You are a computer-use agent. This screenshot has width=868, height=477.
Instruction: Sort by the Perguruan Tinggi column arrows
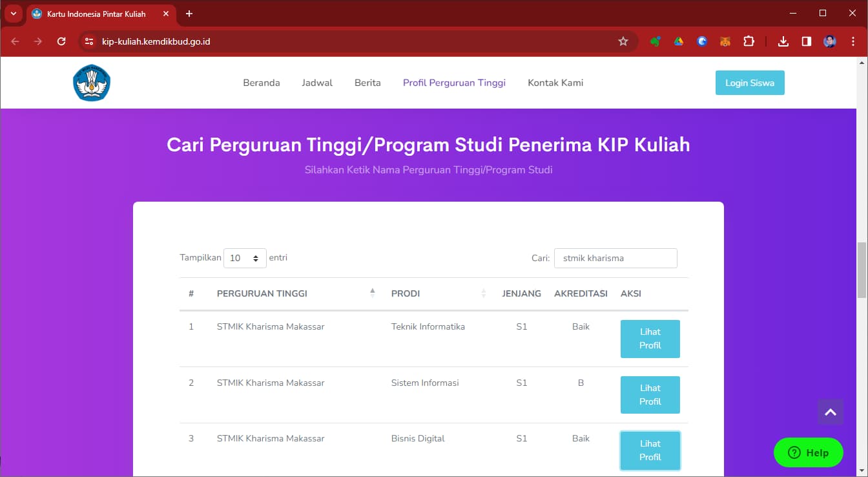[373, 293]
